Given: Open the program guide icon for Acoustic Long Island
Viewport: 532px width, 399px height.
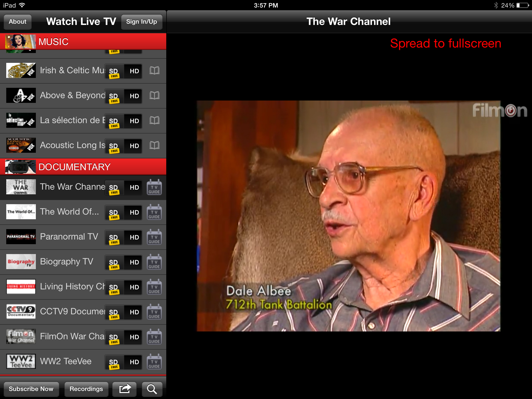Looking at the screenshot, I should coord(154,145).
